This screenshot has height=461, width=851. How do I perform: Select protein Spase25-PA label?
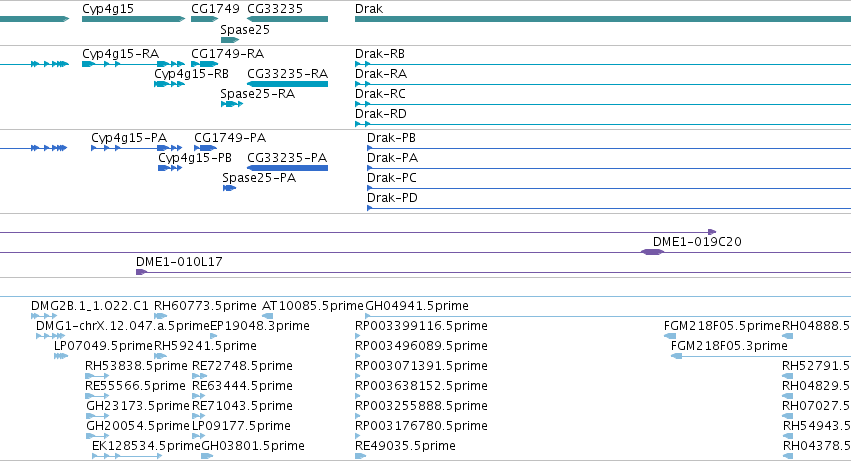click(259, 178)
